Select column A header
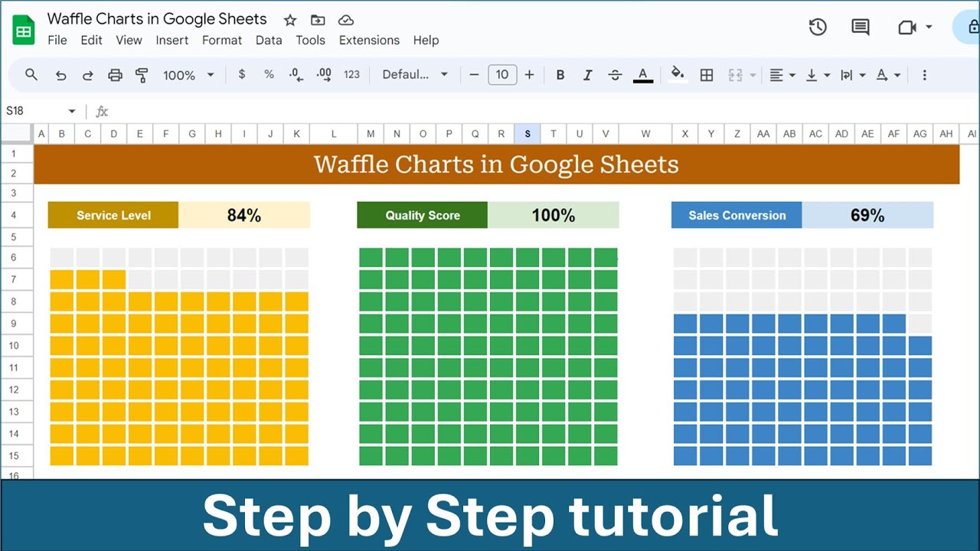The height and width of the screenshot is (551, 980). coord(41,134)
